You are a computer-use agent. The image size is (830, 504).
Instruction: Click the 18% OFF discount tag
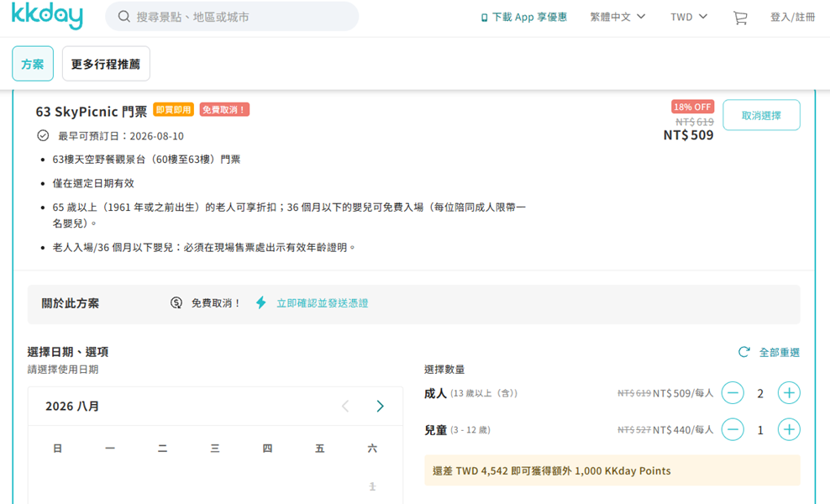click(692, 107)
